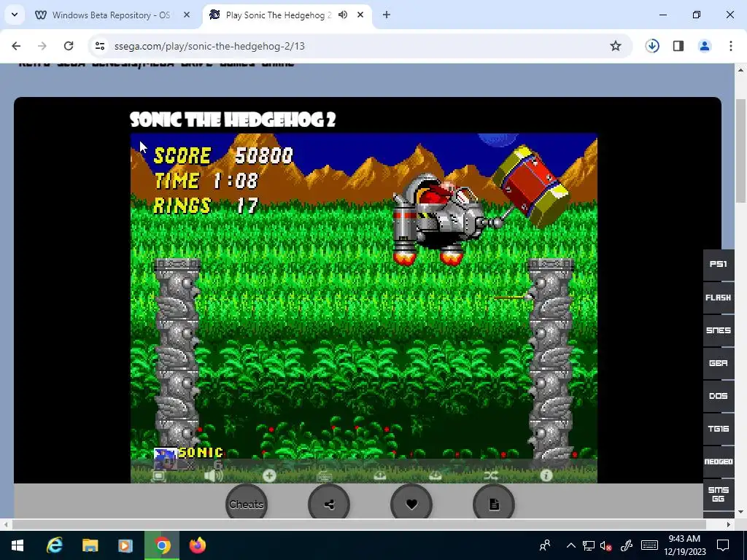Click the load state download icon
The image size is (747, 560).
click(435, 475)
